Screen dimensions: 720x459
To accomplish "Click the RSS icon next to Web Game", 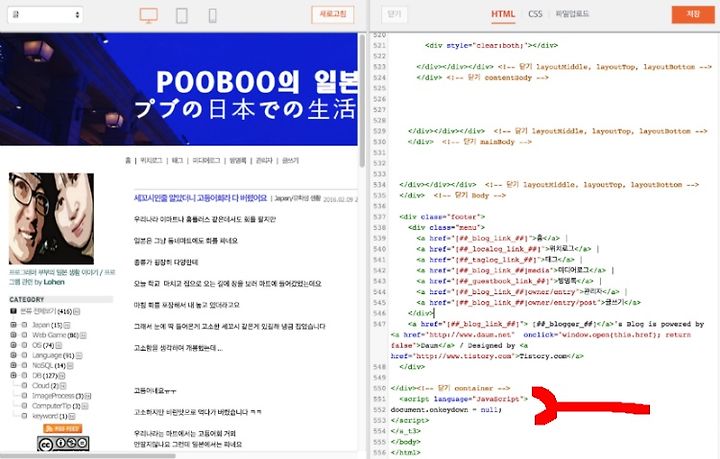I will 83,336.
